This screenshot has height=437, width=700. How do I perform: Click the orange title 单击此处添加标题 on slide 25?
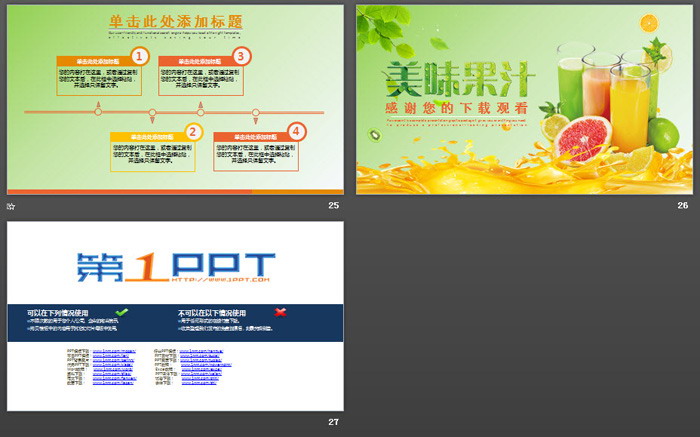coord(175,20)
